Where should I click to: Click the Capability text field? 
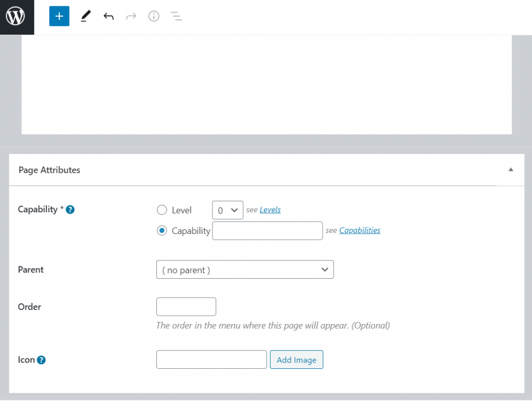click(x=267, y=230)
